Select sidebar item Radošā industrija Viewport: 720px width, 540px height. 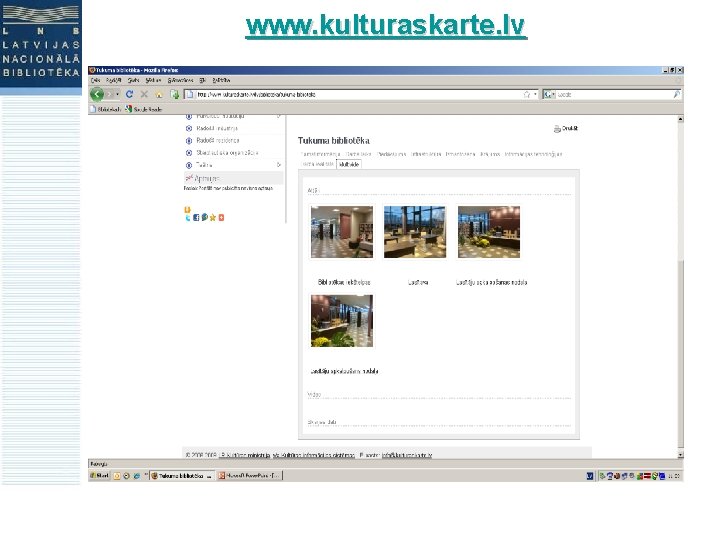(x=217, y=129)
